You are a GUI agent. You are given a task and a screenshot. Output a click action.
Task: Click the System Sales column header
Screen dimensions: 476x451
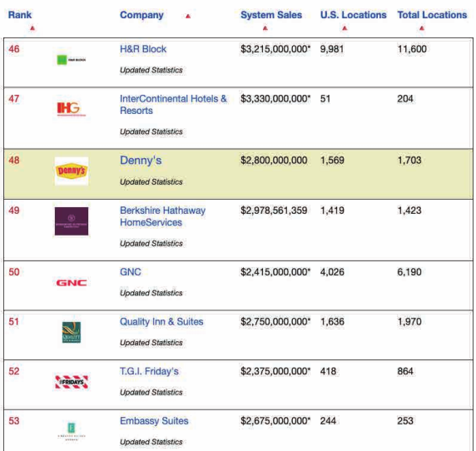271,15
